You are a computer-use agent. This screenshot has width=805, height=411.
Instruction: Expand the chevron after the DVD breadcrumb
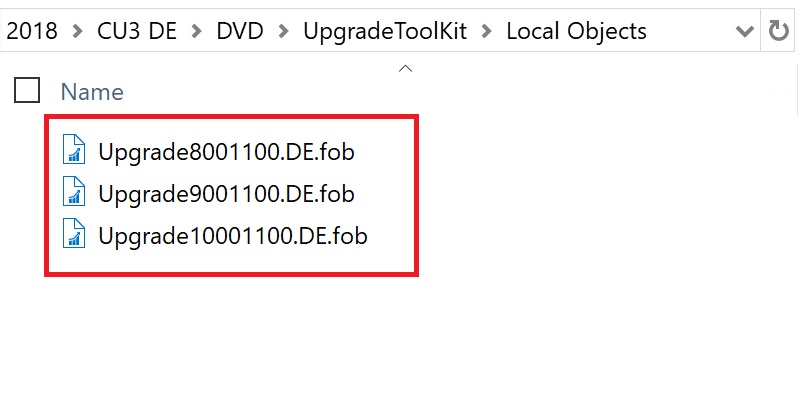click(284, 31)
